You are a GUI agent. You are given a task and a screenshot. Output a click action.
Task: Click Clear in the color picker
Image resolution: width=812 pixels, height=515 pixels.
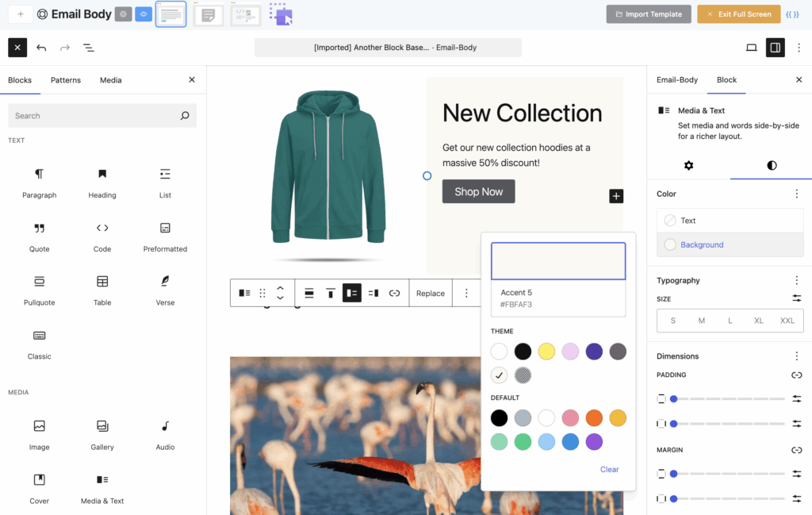click(x=609, y=469)
